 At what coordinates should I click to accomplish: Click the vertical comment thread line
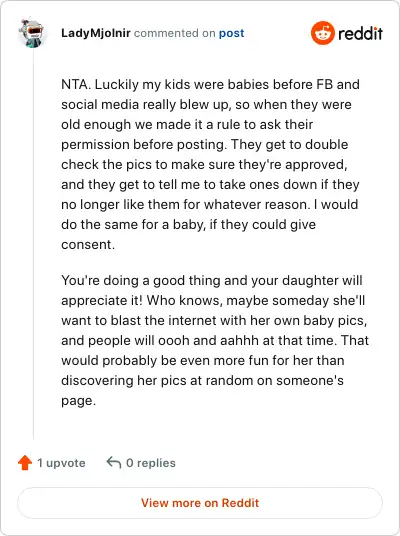pyautogui.click(x=33, y=244)
